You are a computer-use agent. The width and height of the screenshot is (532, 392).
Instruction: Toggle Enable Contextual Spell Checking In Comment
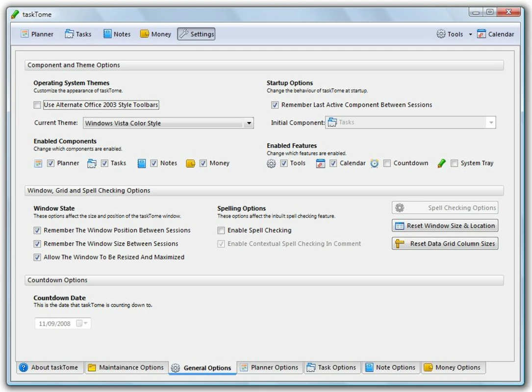pos(221,244)
